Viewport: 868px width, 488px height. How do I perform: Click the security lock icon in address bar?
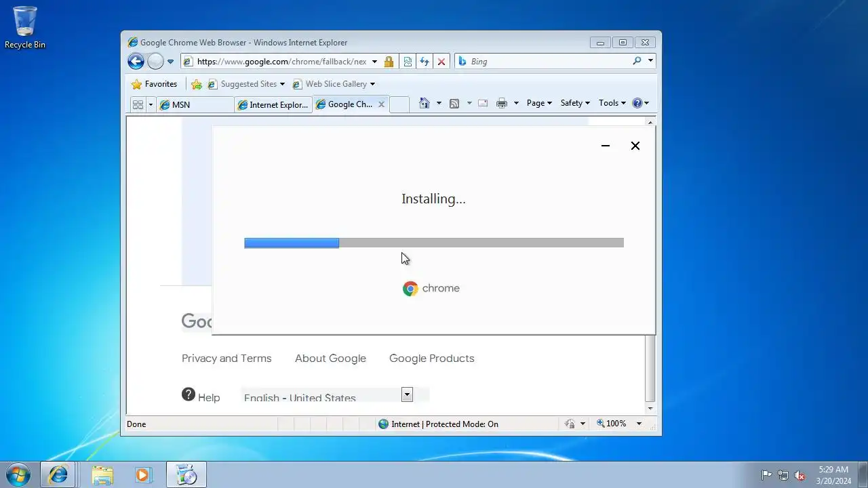(389, 62)
